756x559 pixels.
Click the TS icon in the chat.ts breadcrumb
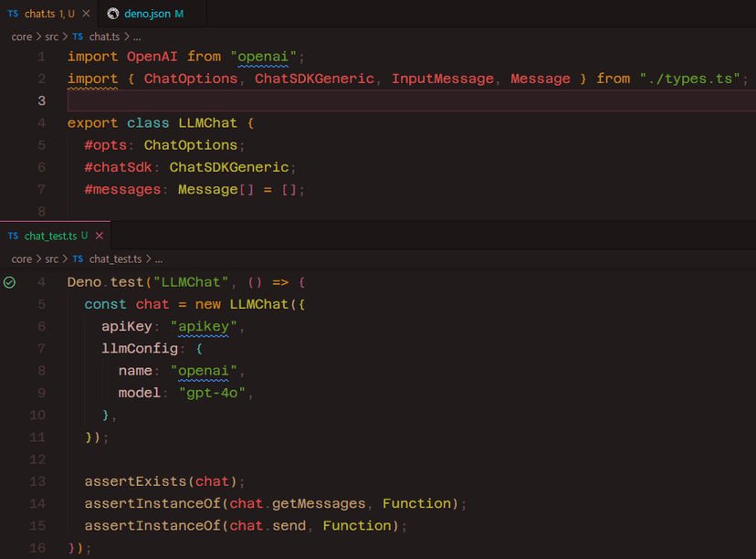click(78, 37)
